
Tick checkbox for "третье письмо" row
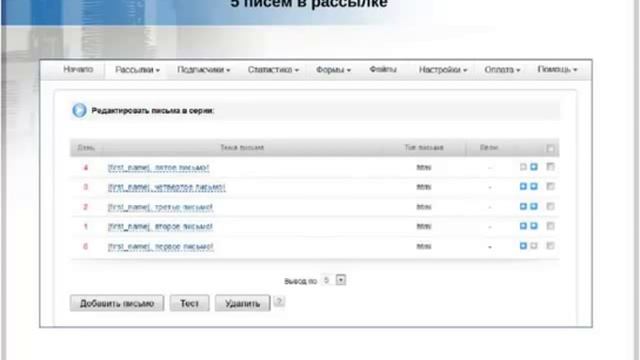coord(550,206)
